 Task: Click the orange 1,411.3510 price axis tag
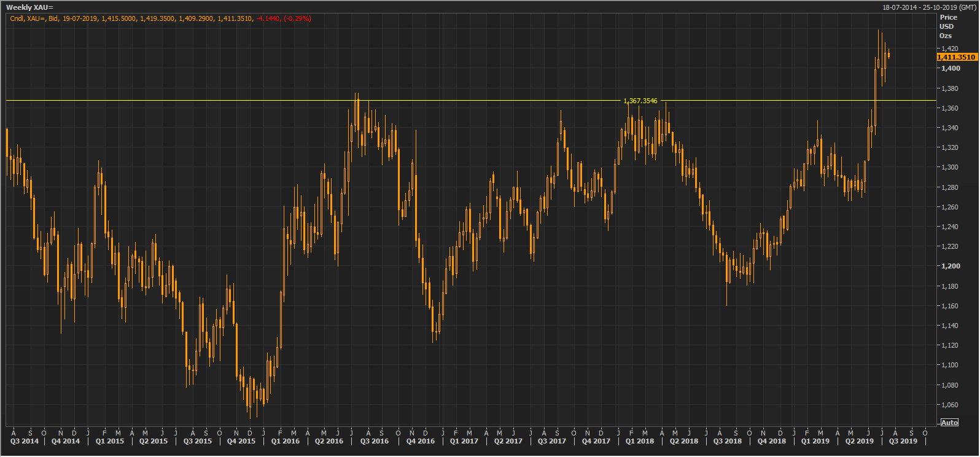pos(956,57)
